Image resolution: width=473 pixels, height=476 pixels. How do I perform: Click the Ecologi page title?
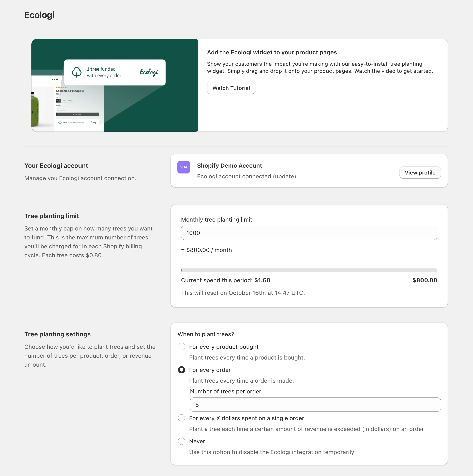[39, 15]
